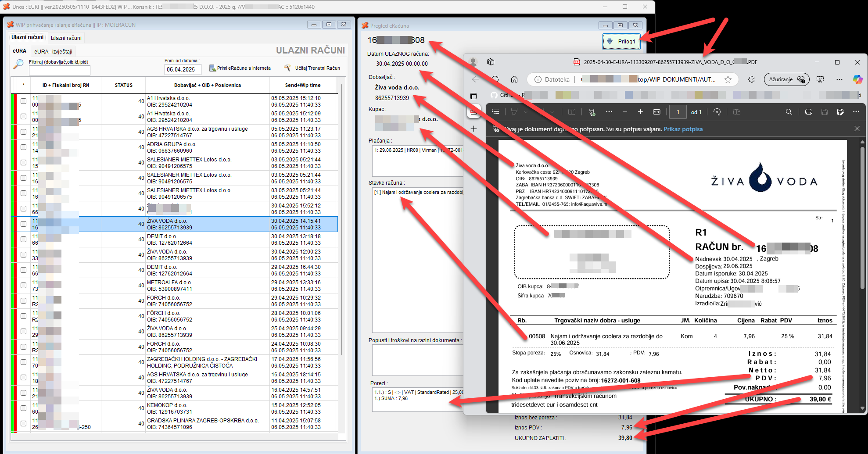Tick checkbox for first A1 Hrvatska row
868x454 pixels.
24,101
